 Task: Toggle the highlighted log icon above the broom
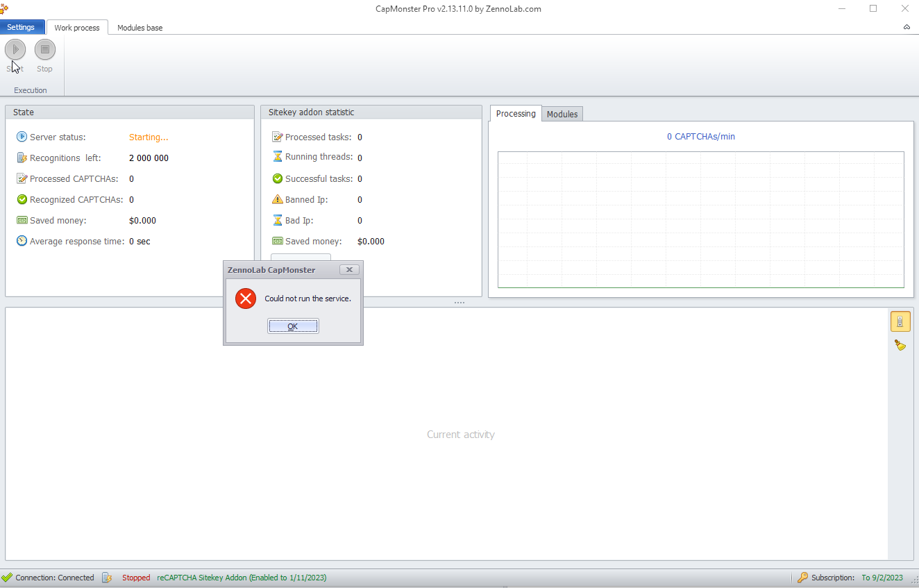click(x=900, y=321)
